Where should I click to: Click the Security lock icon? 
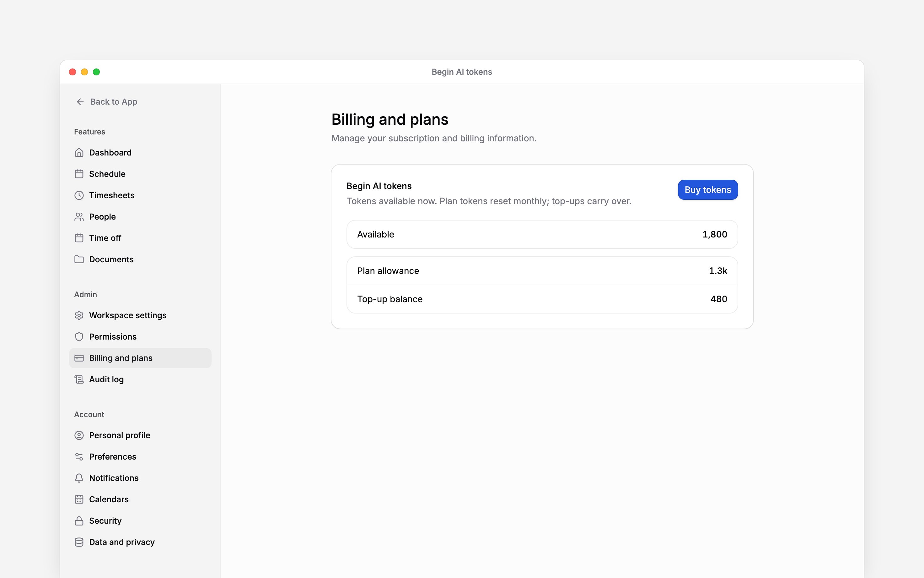(x=79, y=521)
